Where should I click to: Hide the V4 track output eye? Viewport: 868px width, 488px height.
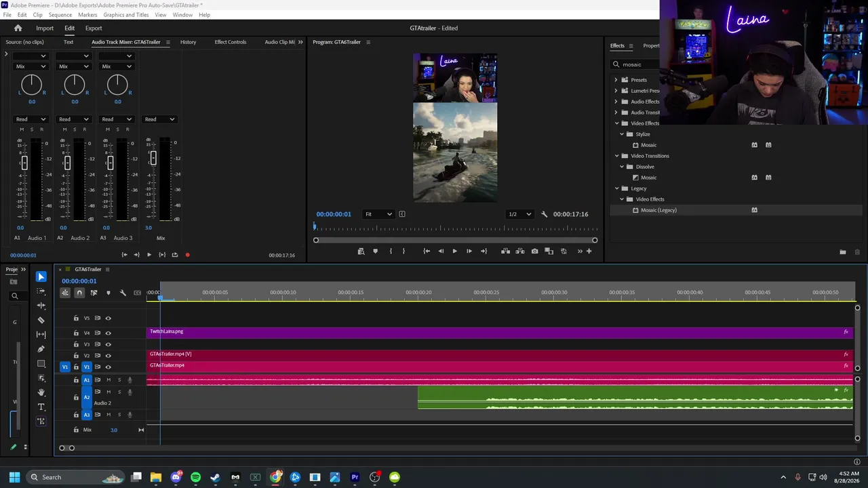click(108, 333)
